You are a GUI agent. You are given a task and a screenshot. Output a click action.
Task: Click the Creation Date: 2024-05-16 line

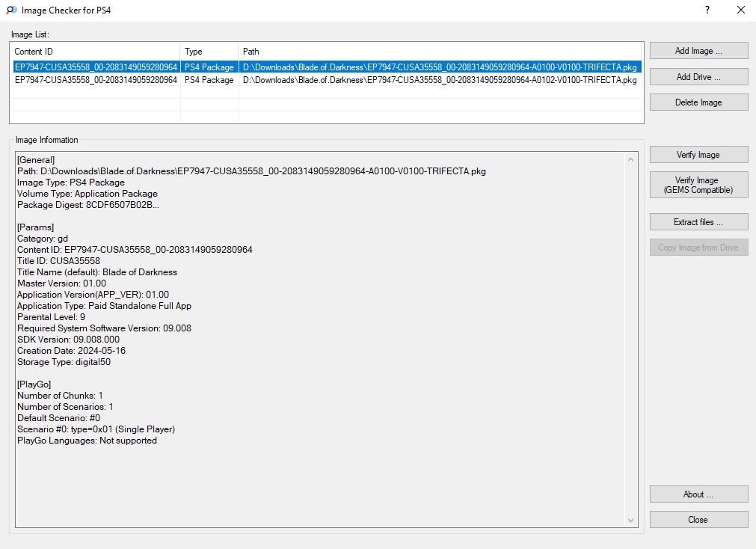pos(71,351)
